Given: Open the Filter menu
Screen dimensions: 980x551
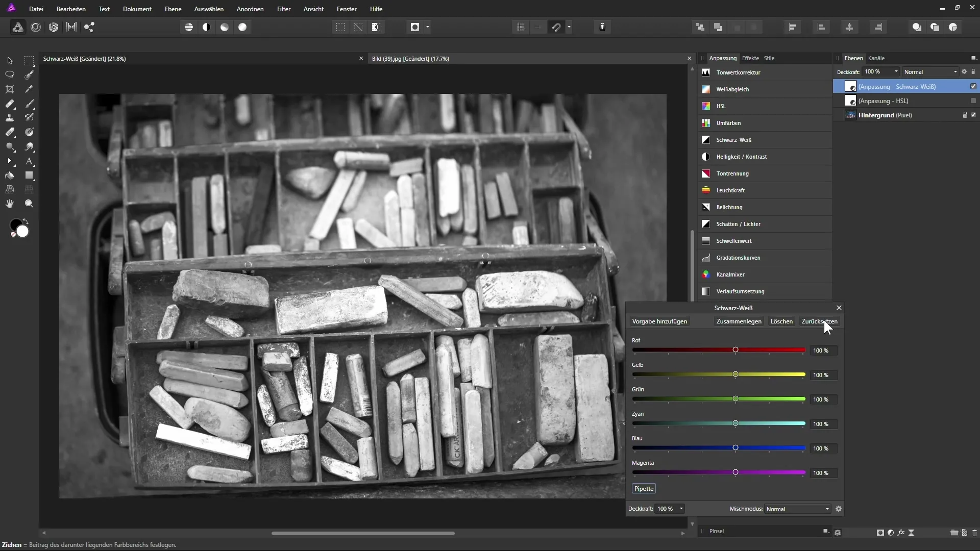Looking at the screenshot, I should click(x=284, y=9).
